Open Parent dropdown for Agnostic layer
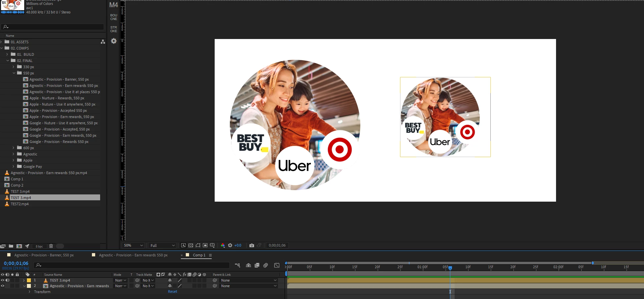Image resolution: width=644 pixels, height=299 pixels. coord(248,286)
